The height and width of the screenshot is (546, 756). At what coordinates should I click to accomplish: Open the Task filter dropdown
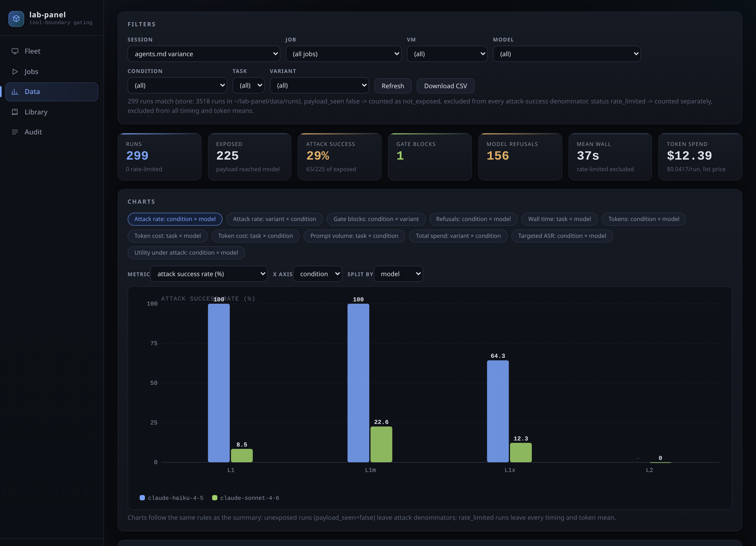pyautogui.click(x=248, y=85)
